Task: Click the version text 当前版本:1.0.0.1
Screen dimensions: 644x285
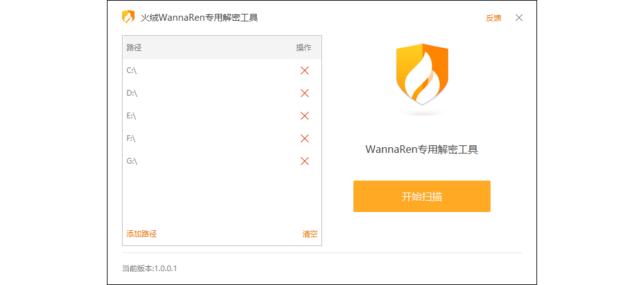Action: (150, 269)
